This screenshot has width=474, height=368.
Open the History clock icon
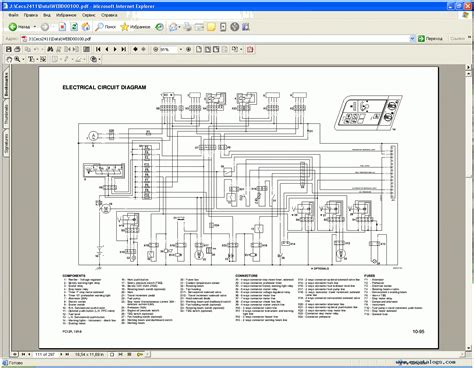(160, 27)
